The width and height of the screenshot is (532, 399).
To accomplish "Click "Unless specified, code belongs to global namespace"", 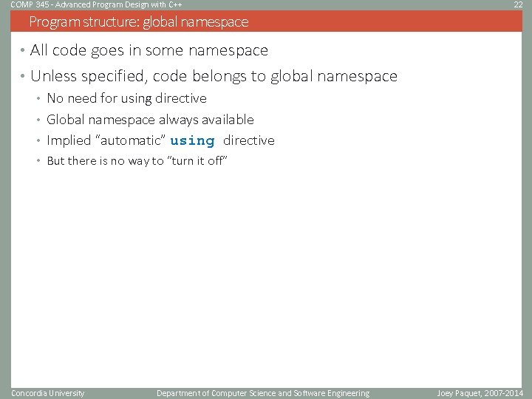I will click(x=214, y=76).
